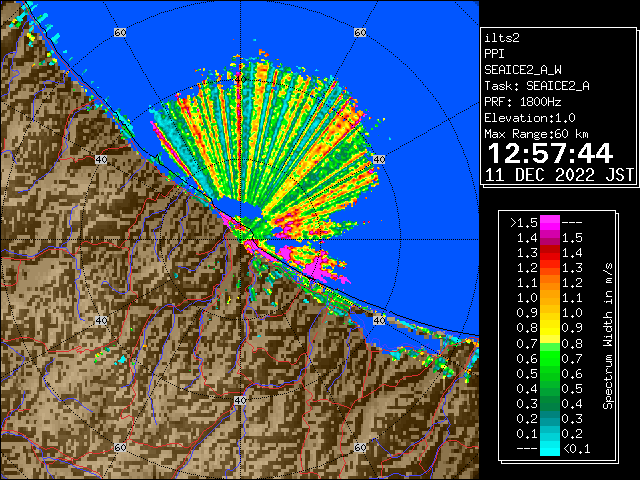Click the '<0.1' legend label
640x480 pixels.
(577, 449)
